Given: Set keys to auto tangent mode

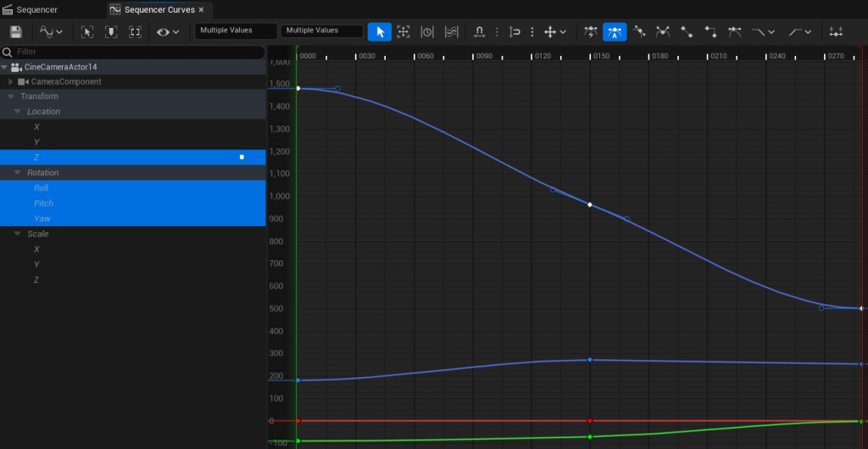Looking at the screenshot, I should [x=615, y=31].
